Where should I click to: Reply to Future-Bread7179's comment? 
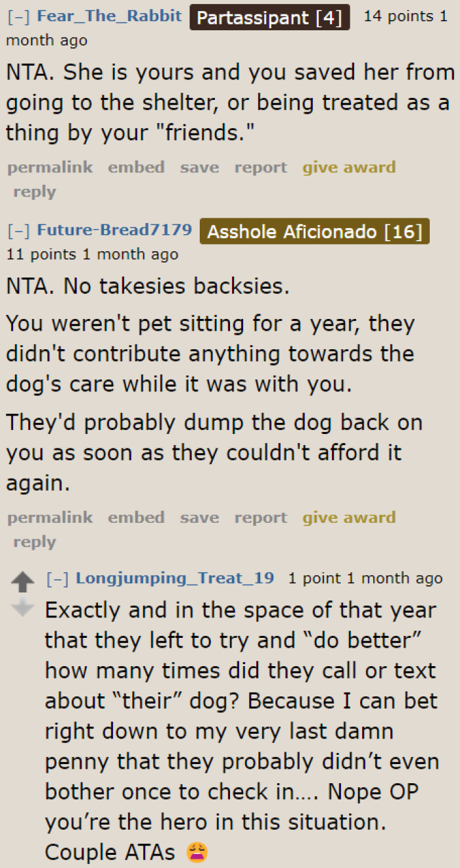coord(34,542)
